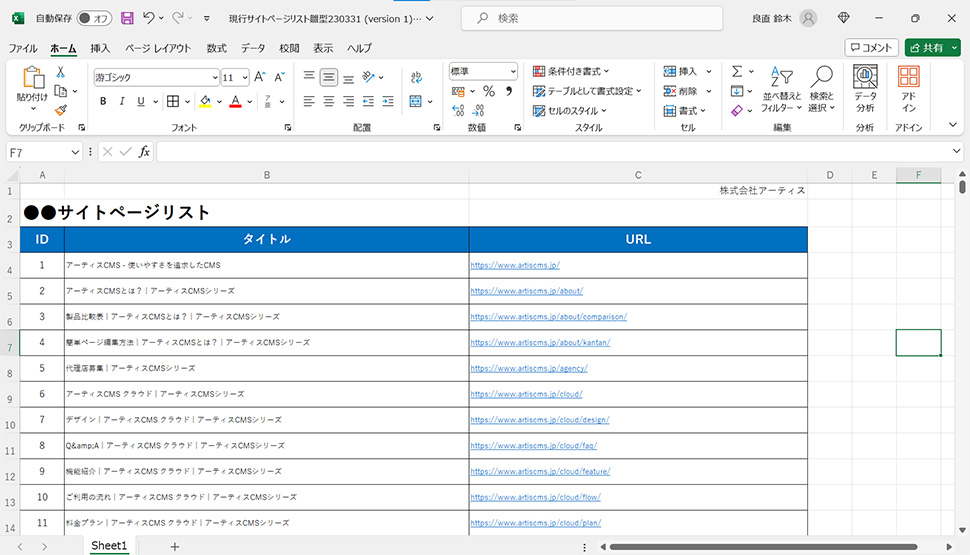
Task: Open Find and Select magnifier
Action: [x=822, y=90]
